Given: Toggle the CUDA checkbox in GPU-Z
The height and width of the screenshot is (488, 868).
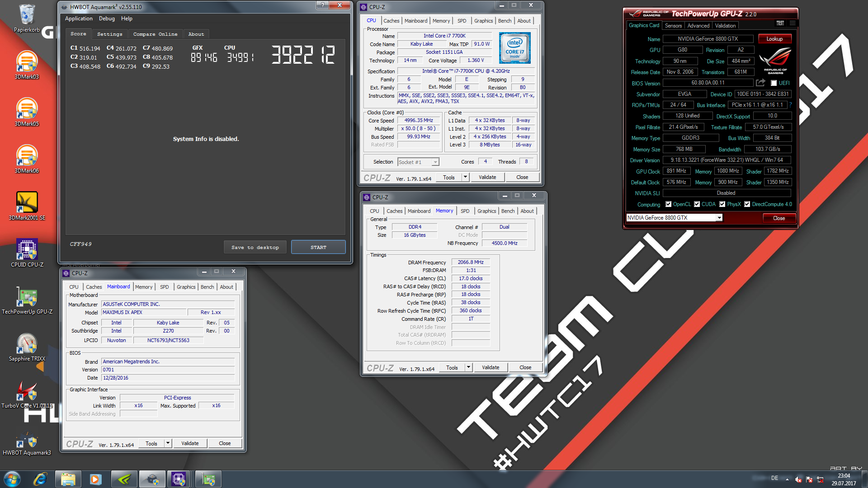Looking at the screenshot, I should 697,204.
